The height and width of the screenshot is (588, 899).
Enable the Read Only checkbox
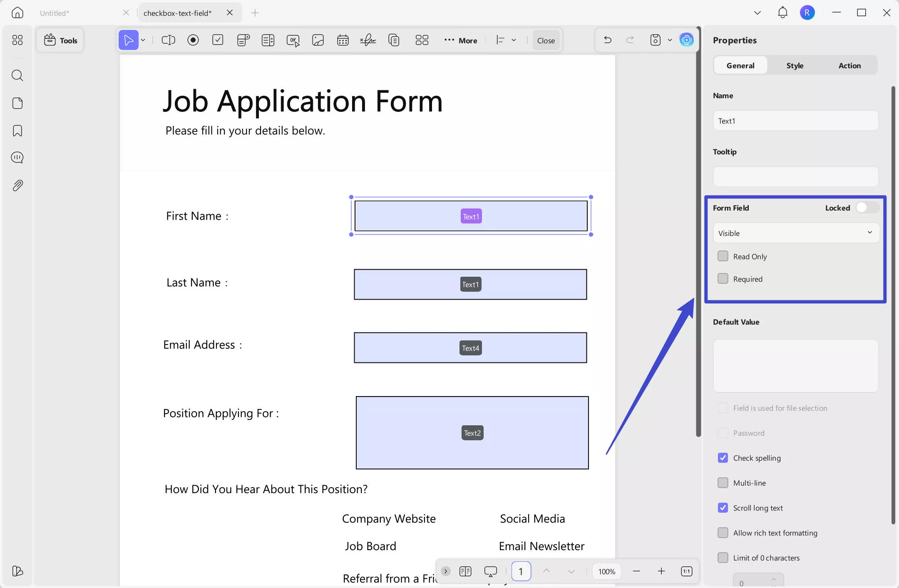723,256
